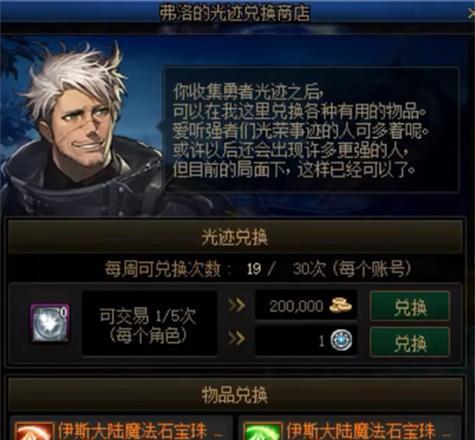The width and height of the screenshot is (475, 440).
Task: Open the right 伊斯大陆魔法石宝珠 item entry
Action: (351, 428)
